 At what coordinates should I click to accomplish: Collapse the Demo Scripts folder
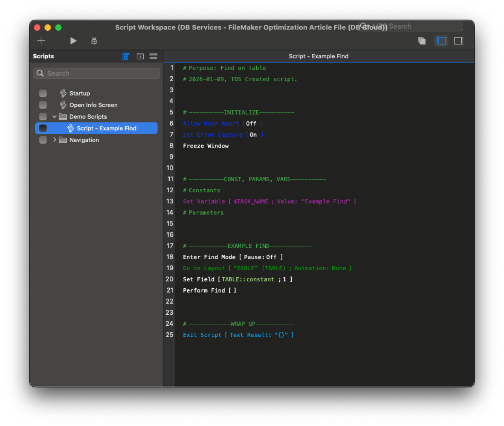tap(55, 116)
